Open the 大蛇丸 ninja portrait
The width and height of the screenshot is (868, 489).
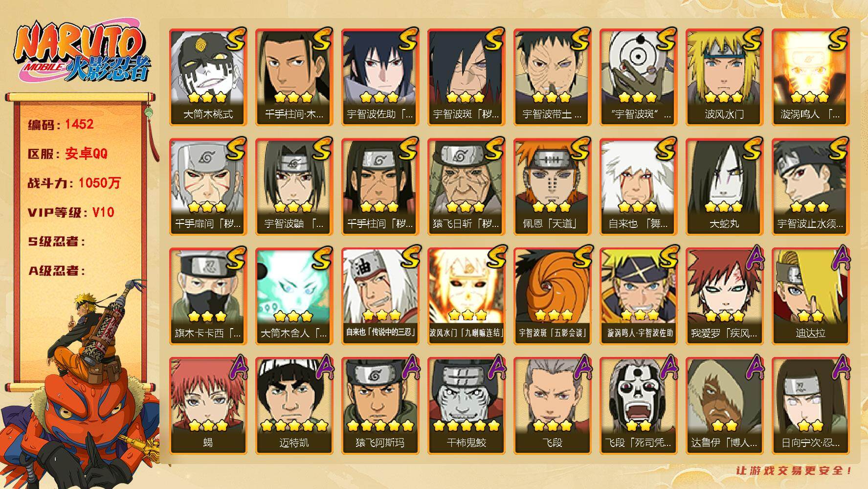pos(724,187)
